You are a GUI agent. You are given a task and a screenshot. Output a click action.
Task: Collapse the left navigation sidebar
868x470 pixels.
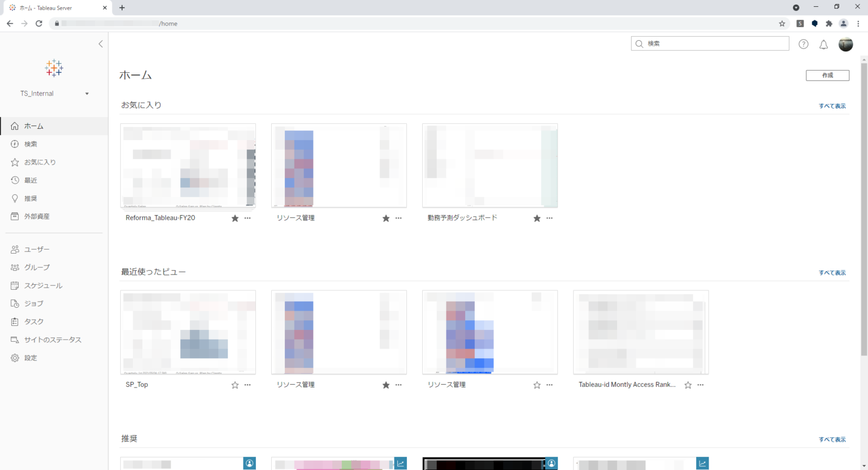[x=101, y=44]
